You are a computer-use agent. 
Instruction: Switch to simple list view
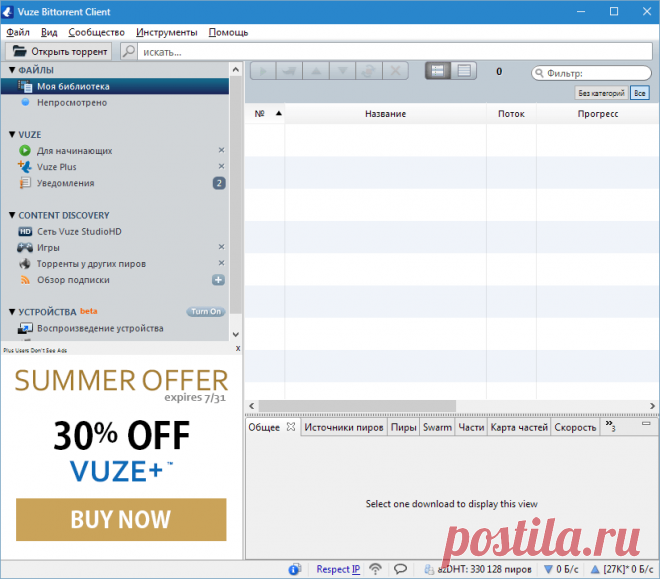[464, 71]
